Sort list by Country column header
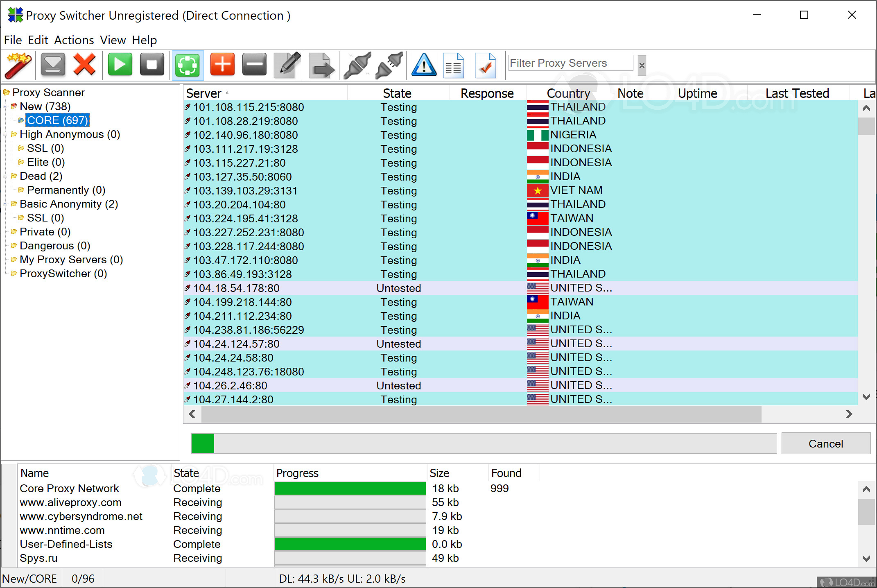 (x=568, y=93)
